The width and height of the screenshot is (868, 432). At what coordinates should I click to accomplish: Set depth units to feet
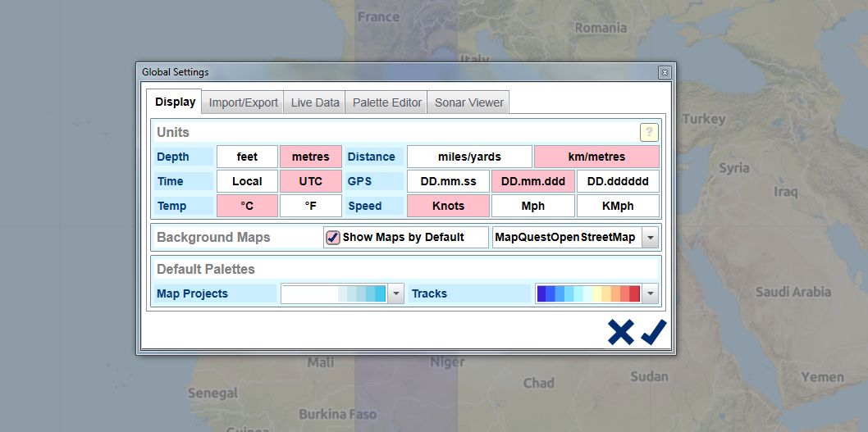[x=247, y=157]
